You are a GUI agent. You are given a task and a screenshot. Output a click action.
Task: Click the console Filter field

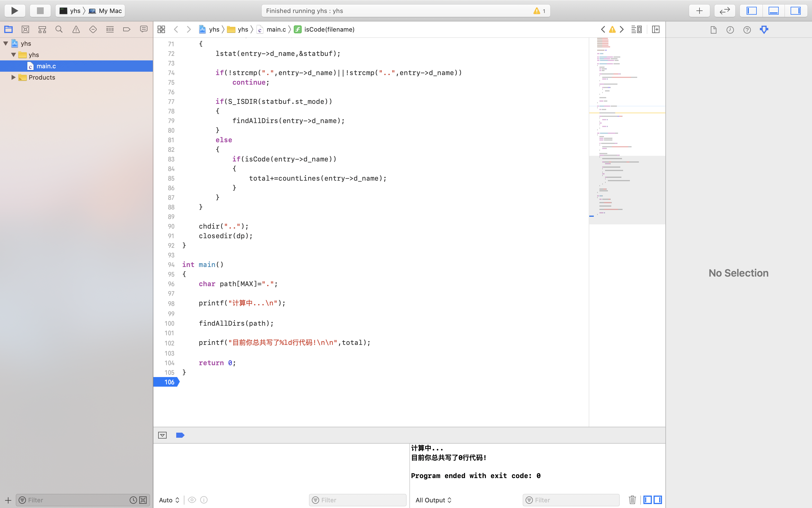pos(571,500)
